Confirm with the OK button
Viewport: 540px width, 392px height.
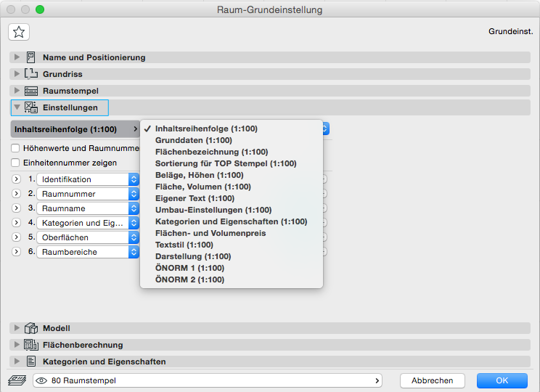tap(502, 380)
